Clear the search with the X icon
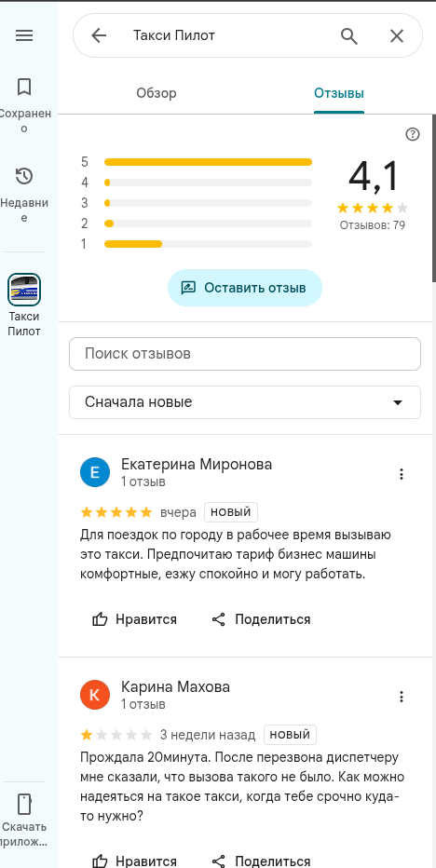Viewport: 436px width, 868px height. [397, 36]
